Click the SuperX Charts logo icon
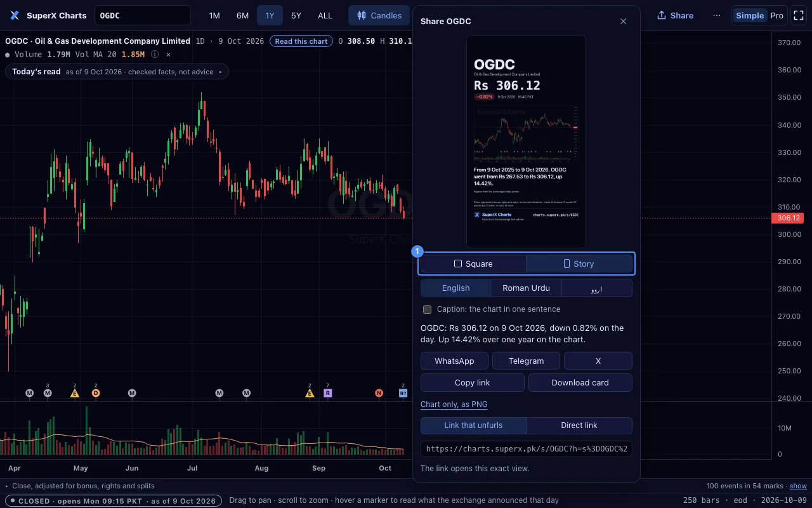 pyautogui.click(x=15, y=15)
